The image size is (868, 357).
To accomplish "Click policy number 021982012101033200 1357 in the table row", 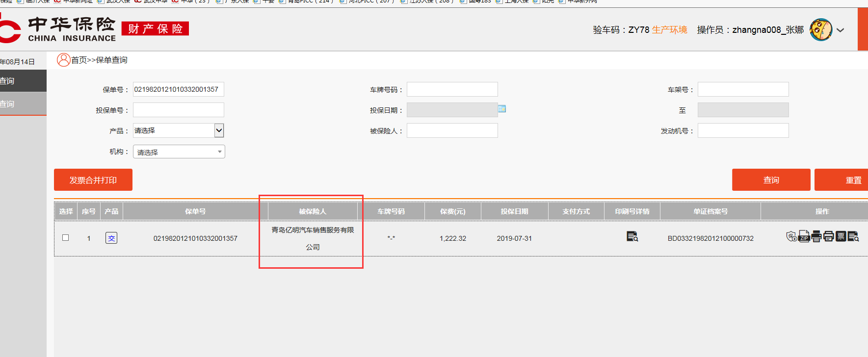I will (195, 238).
